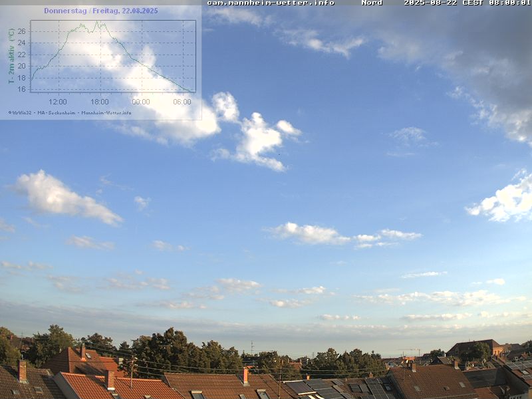Viewport: 532px width, 399px height.
Task: Click the '06:00' label on time axis
Action: point(182,102)
